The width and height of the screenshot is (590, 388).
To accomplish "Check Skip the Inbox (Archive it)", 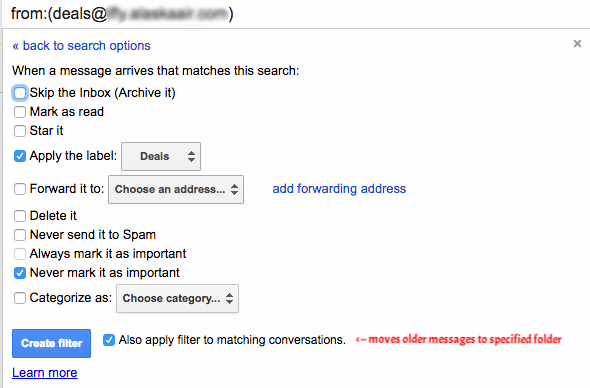I will (x=20, y=93).
